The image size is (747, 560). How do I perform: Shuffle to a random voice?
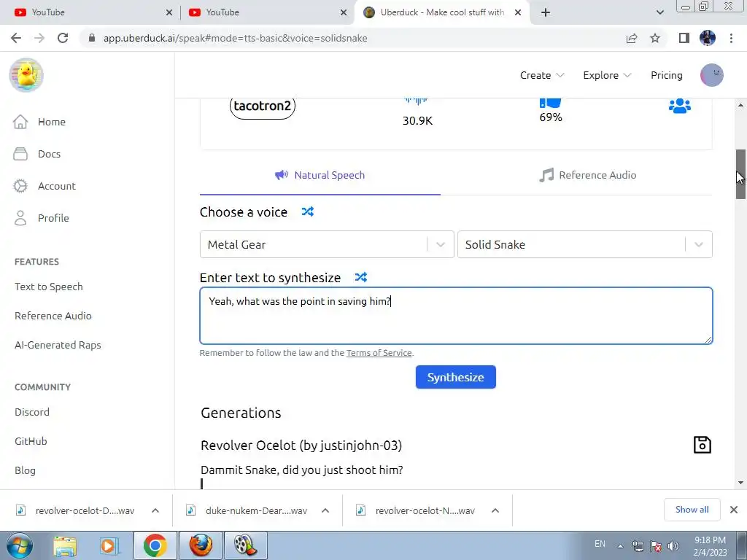pos(308,211)
